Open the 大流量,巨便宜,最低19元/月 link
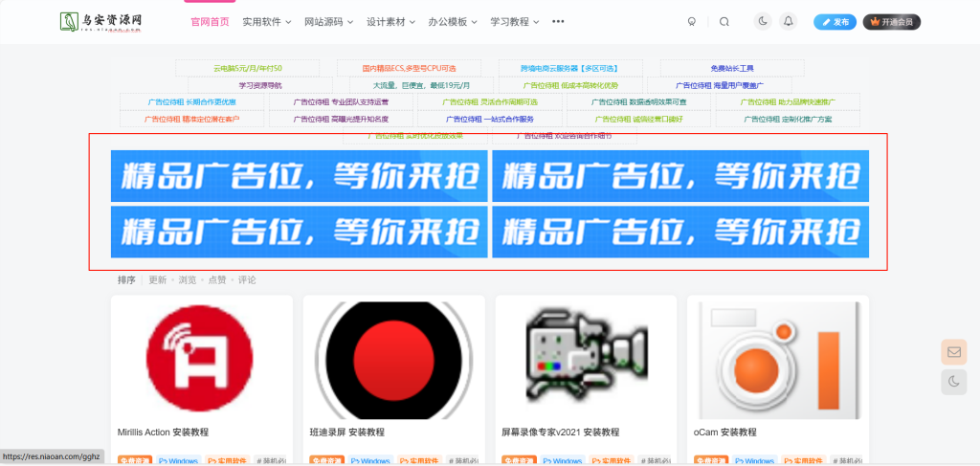This screenshot has width=980, height=466. [422, 85]
